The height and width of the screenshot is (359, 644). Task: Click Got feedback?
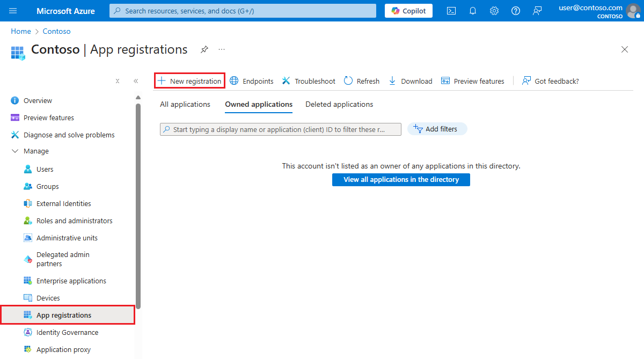551,81
